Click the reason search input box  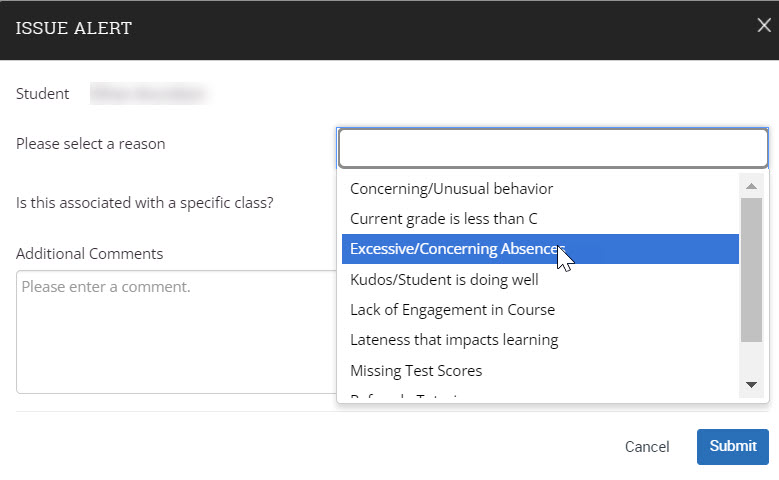click(553, 148)
